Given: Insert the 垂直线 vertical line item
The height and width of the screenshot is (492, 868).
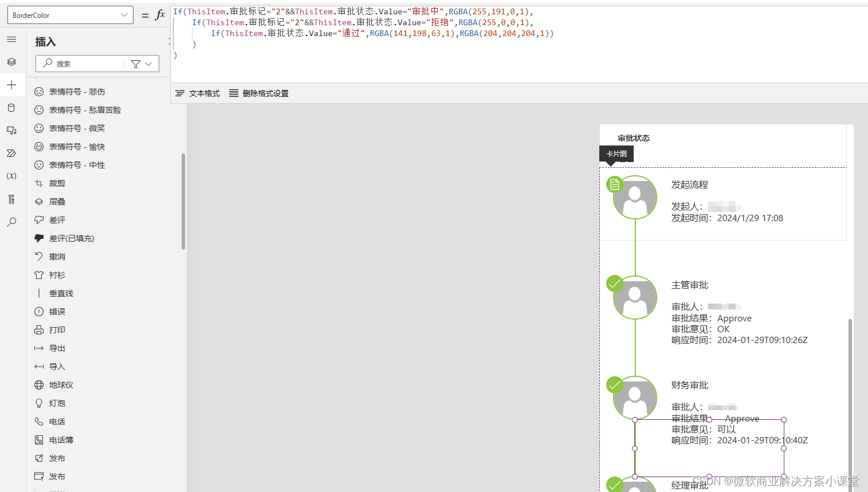Looking at the screenshot, I should pyautogui.click(x=54, y=293).
